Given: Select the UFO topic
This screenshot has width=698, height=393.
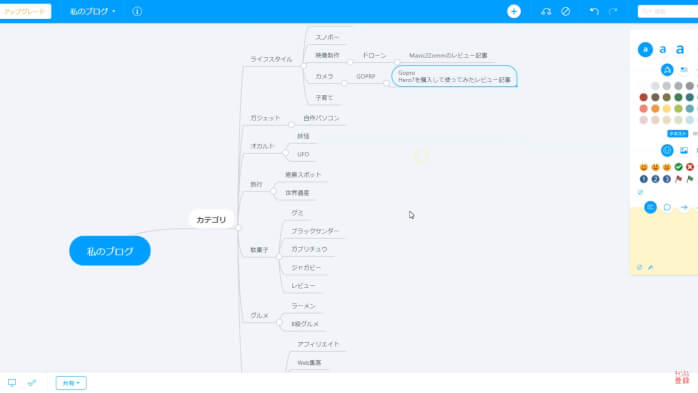Looking at the screenshot, I should pyautogui.click(x=303, y=154).
